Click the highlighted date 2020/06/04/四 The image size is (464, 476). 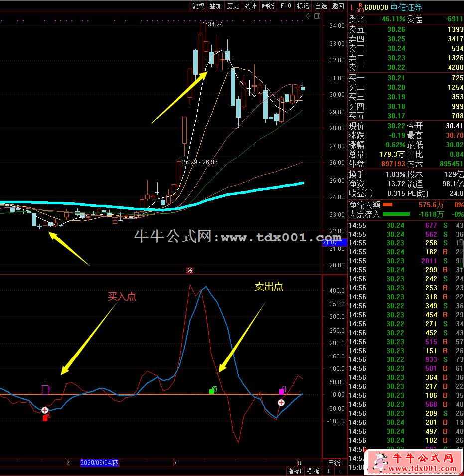click(x=99, y=463)
